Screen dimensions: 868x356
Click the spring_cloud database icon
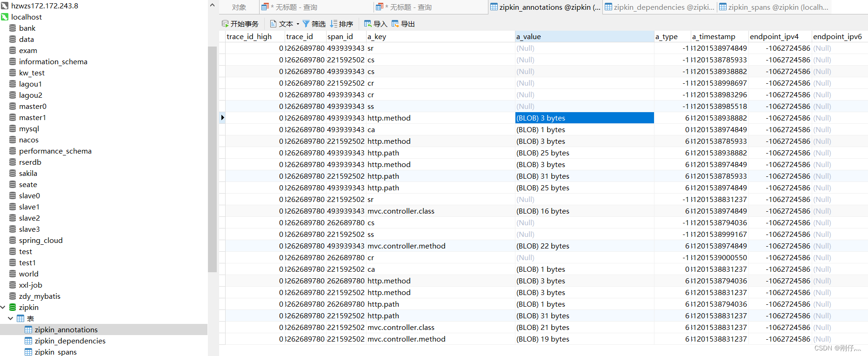coord(13,240)
